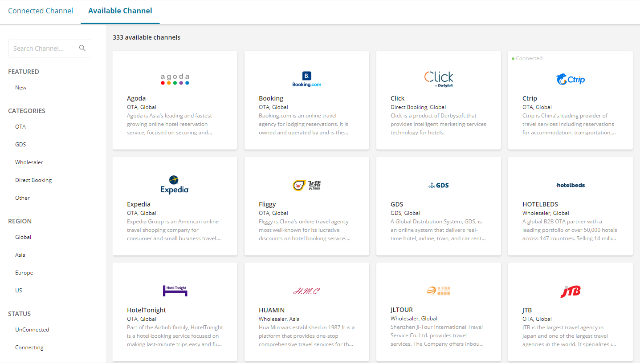Screen dimensions: 640x364
Task: Click the Agoda logo
Action: tap(175, 79)
